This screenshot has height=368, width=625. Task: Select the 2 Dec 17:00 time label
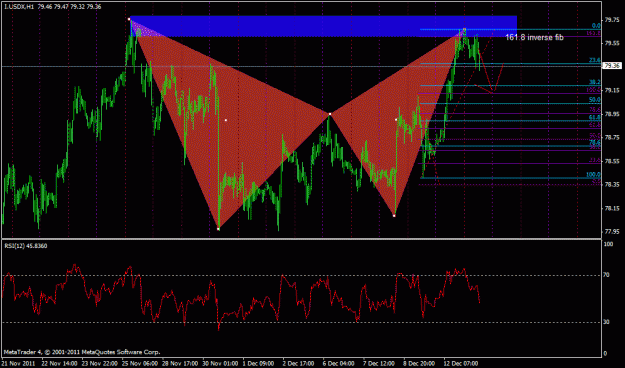coord(299,364)
